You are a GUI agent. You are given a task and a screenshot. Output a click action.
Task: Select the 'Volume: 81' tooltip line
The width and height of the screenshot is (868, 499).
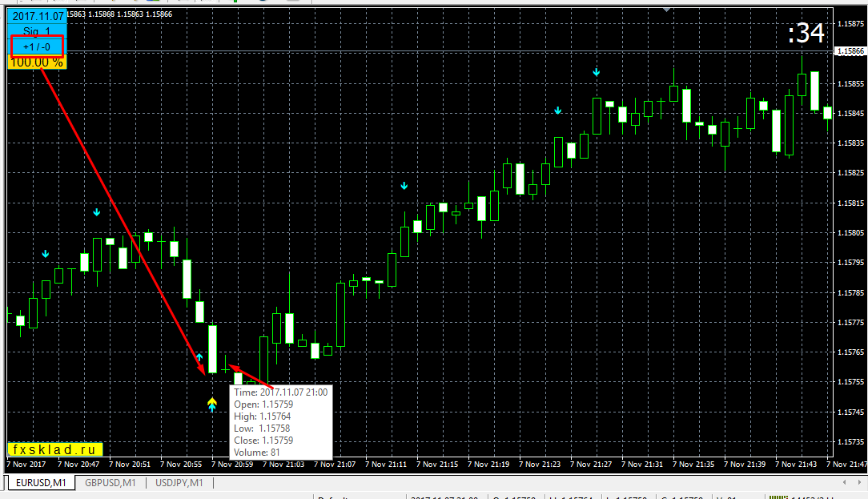click(257, 453)
